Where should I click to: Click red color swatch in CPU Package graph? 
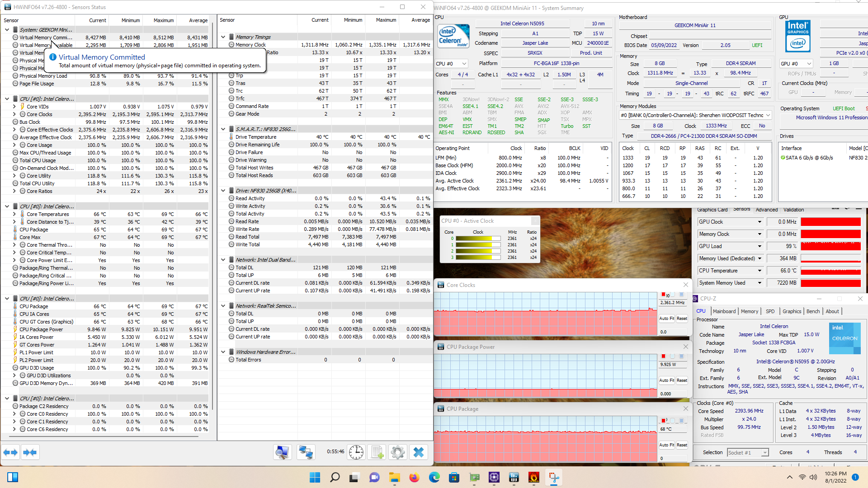(x=663, y=421)
